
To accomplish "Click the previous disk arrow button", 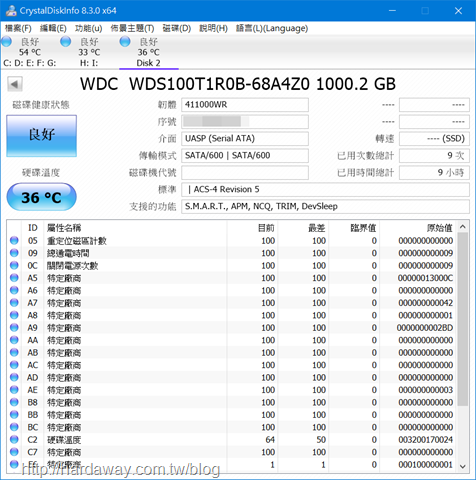I will (15, 84).
